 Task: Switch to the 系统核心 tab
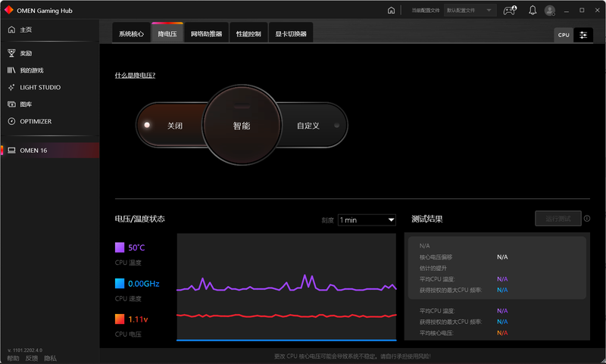click(x=131, y=34)
